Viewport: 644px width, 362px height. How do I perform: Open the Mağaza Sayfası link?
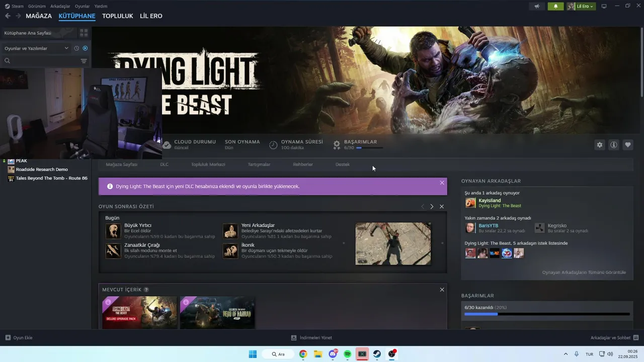coord(121,164)
